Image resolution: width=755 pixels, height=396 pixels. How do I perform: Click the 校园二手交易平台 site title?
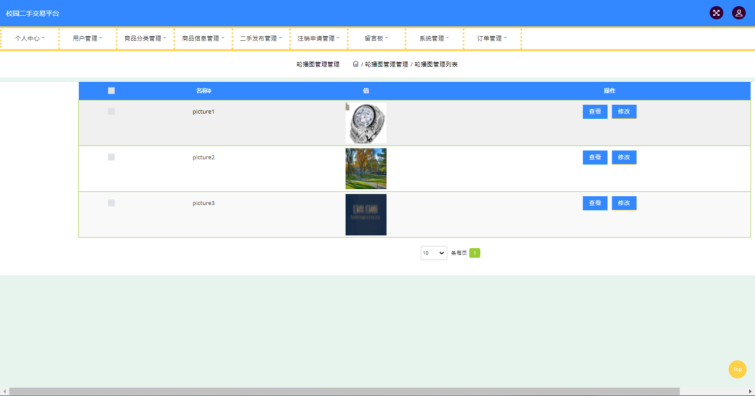pos(32,13)
